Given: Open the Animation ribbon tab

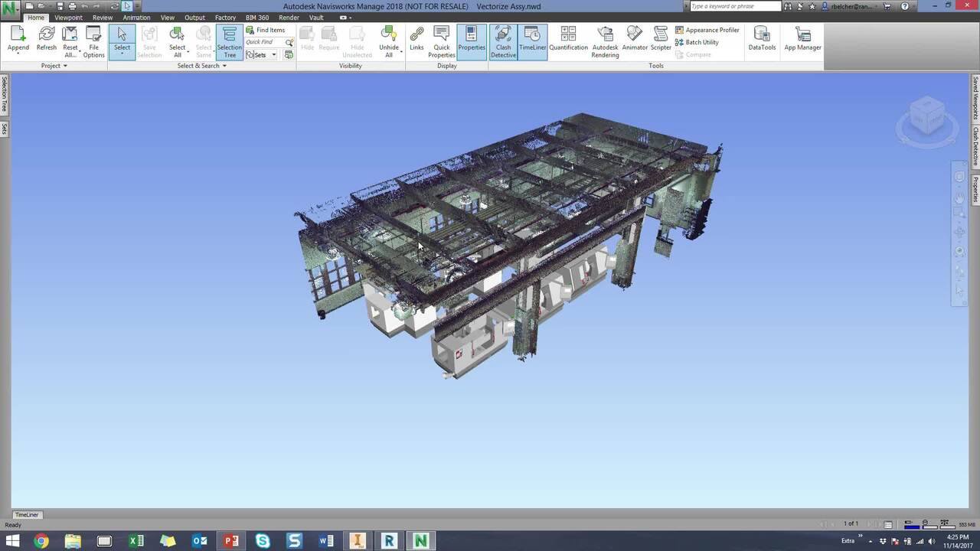Looking at the screenshot, I should [136, 18].
